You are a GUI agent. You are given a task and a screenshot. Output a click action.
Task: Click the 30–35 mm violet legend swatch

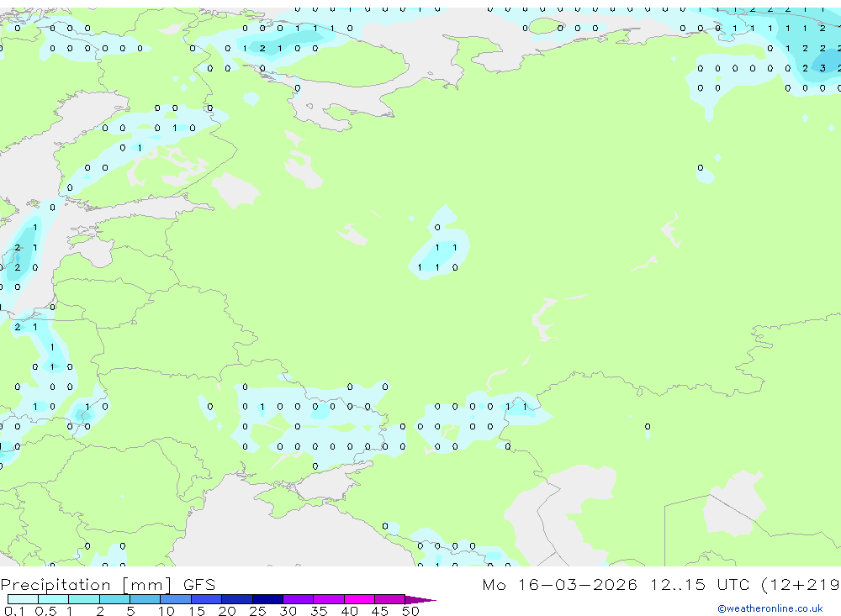(299, 599)
